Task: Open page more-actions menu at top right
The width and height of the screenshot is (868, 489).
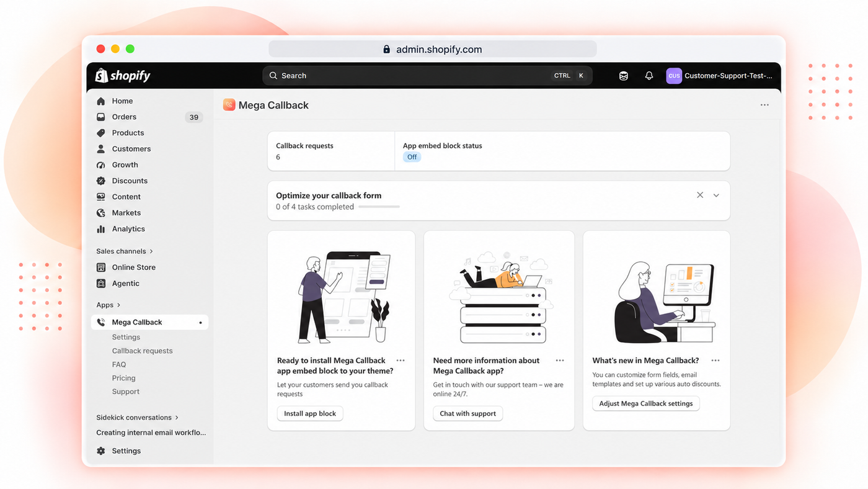Action: (x=764, y=105)
